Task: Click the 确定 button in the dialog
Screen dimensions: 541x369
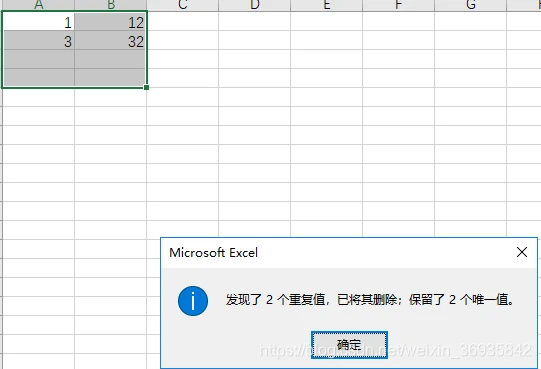Action: [x=349, y=345]
